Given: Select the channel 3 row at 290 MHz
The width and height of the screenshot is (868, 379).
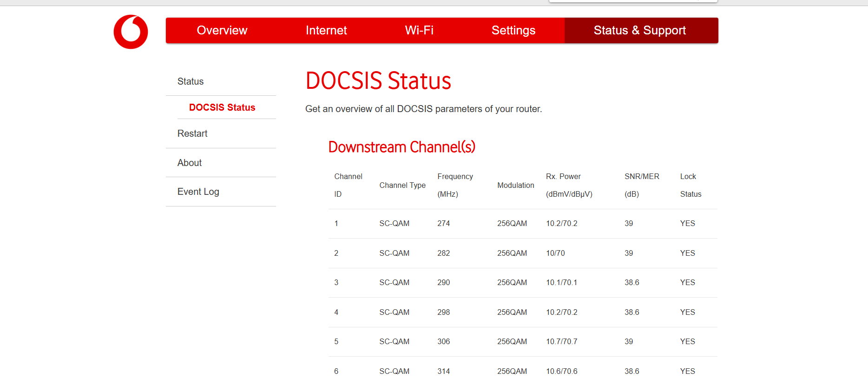Looking at the screenshot, I should coord(523,283).
